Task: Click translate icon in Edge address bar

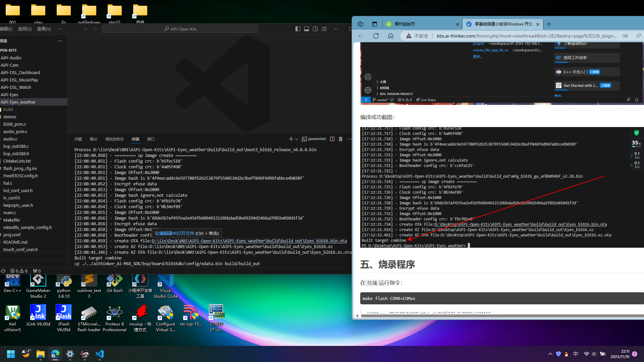Action: tap(625, 36)
